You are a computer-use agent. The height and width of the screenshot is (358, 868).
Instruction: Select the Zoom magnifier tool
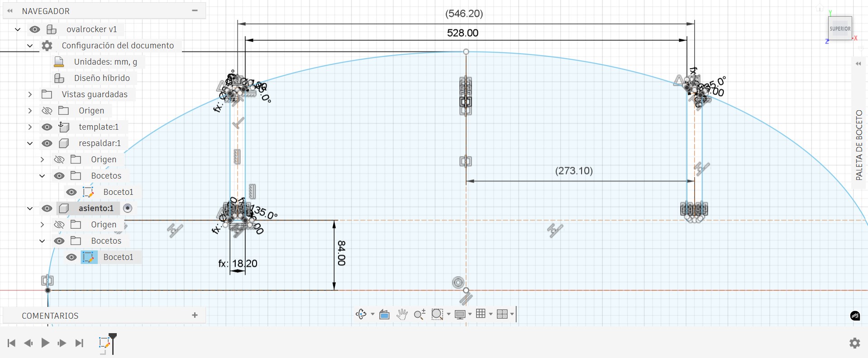pyautogui.click(x=420, y=314)
